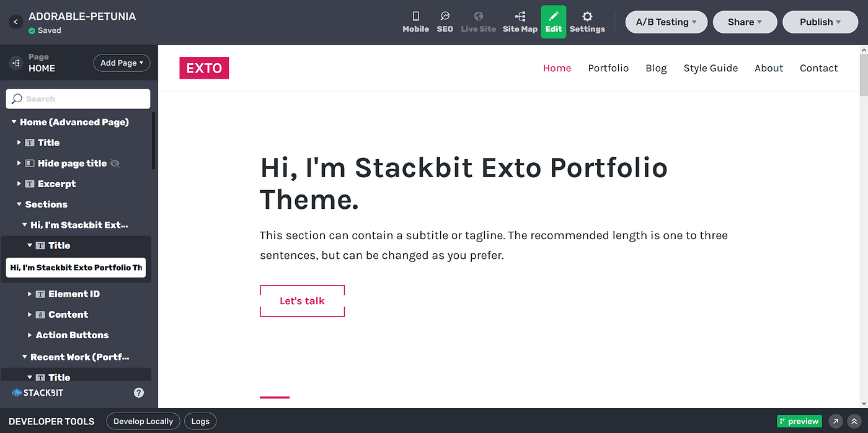The width and height of the screenshot is (868, 433).
Task: Select Portfolio in the site navigation
Action: click(608, 68)
